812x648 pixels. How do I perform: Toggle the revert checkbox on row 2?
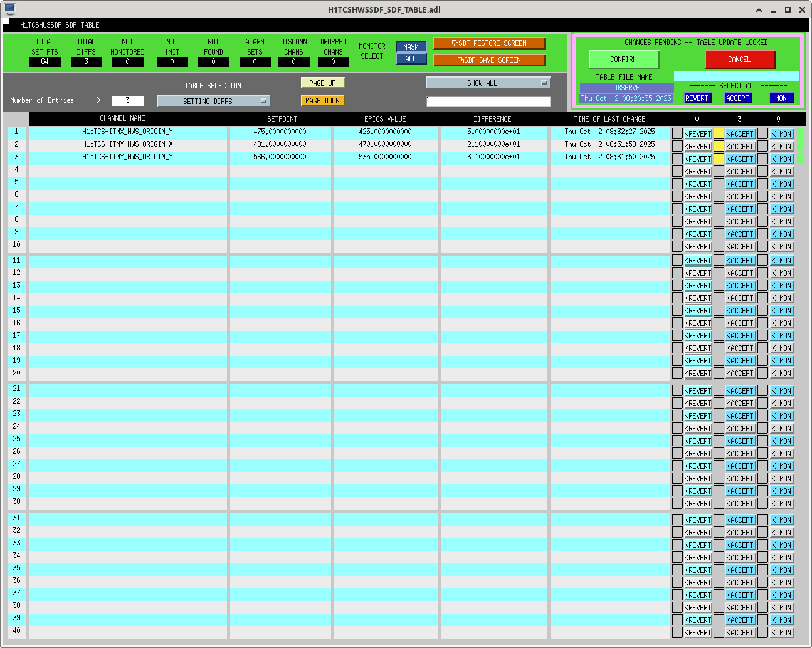pyautogui.click(x=677, y=146)
